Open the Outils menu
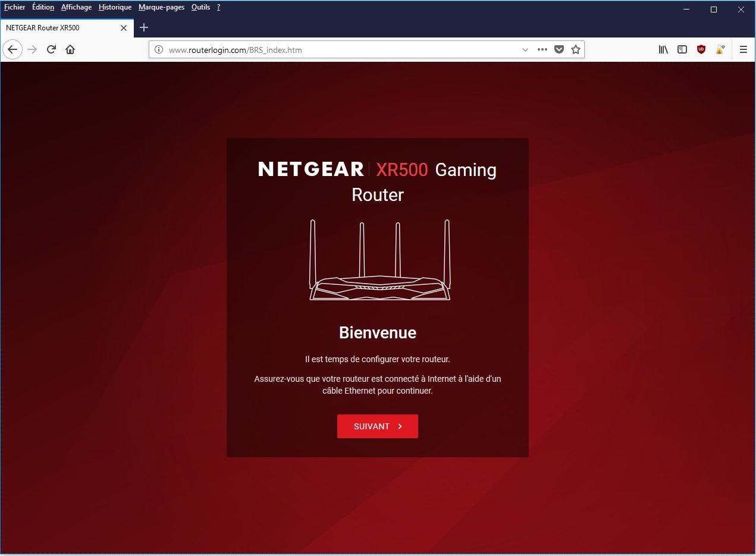This screenshot has height=556, width=756. coord(200,7)
